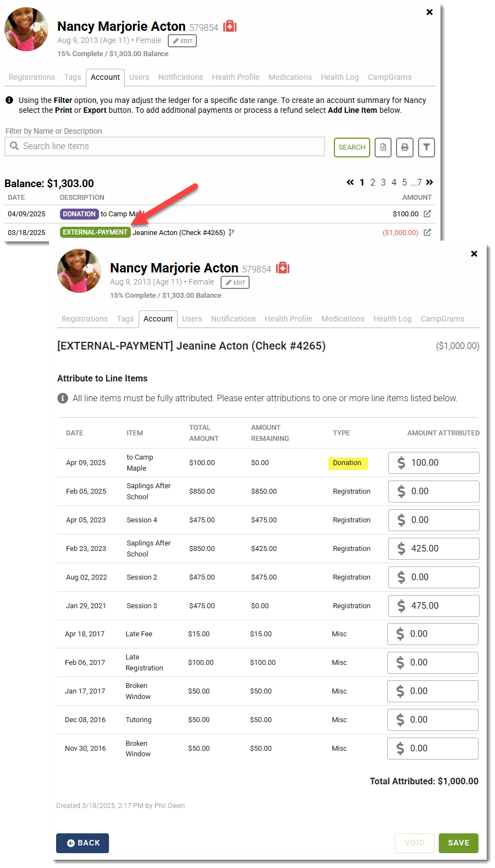
Task: Go to previous pages double-chevron
Action: coord(350,182)
